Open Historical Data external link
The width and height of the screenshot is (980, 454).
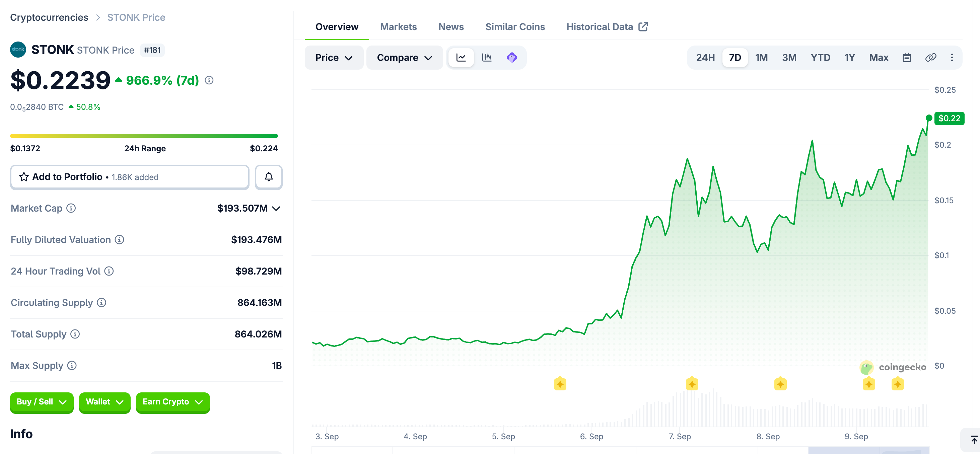607,26
